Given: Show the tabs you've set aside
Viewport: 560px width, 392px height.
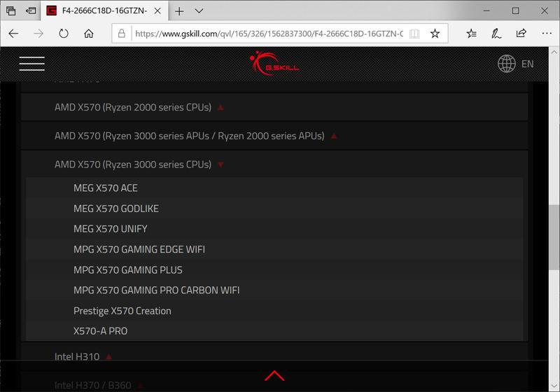Looking at the screenshot, I should pyautogui.click(x=10, y=10).
